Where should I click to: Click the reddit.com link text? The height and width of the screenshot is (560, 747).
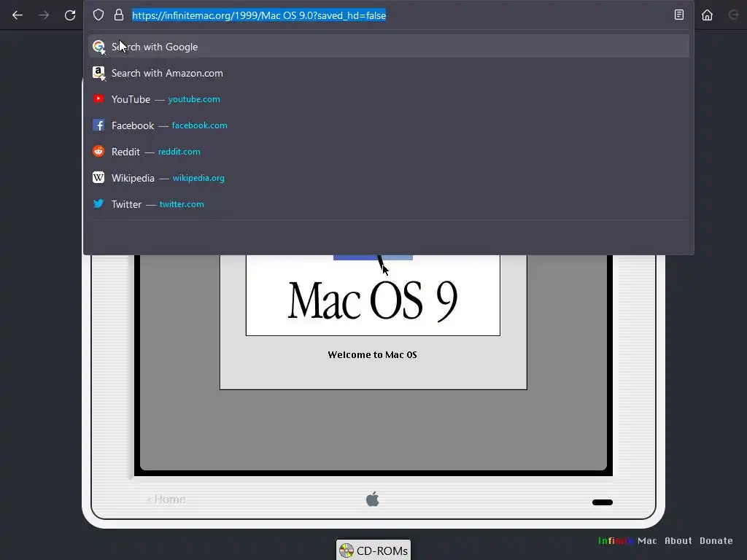tap(179, 152)
